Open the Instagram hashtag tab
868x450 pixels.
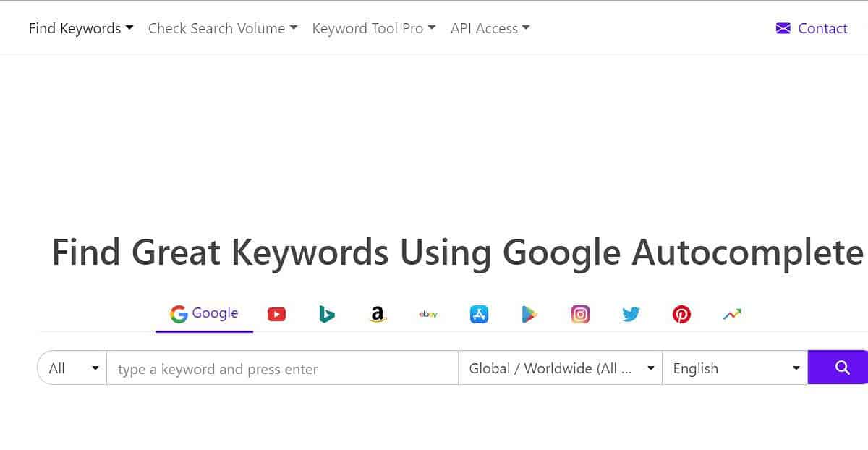[x=580, y=314]
